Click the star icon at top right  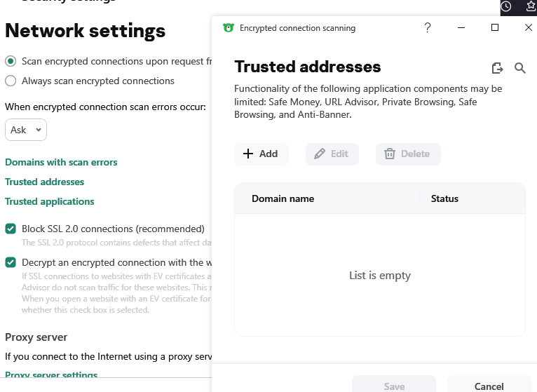click(x=531, y=6)
